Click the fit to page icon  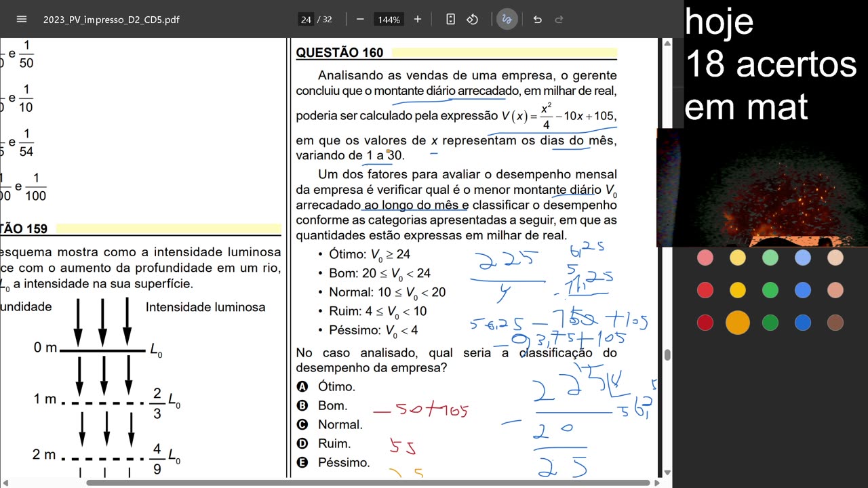[x=450, y=19]
